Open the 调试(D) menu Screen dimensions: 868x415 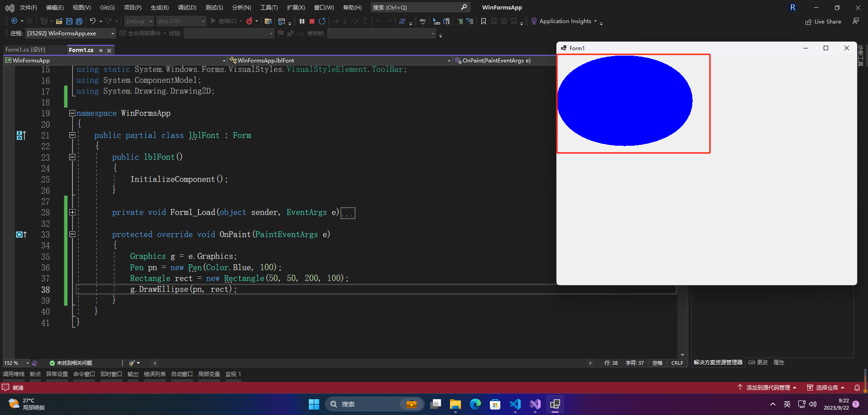click(187, 8)
